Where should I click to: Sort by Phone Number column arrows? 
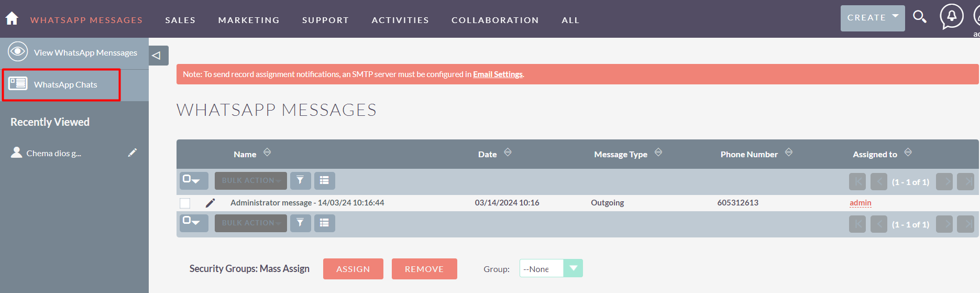point(789,153)
